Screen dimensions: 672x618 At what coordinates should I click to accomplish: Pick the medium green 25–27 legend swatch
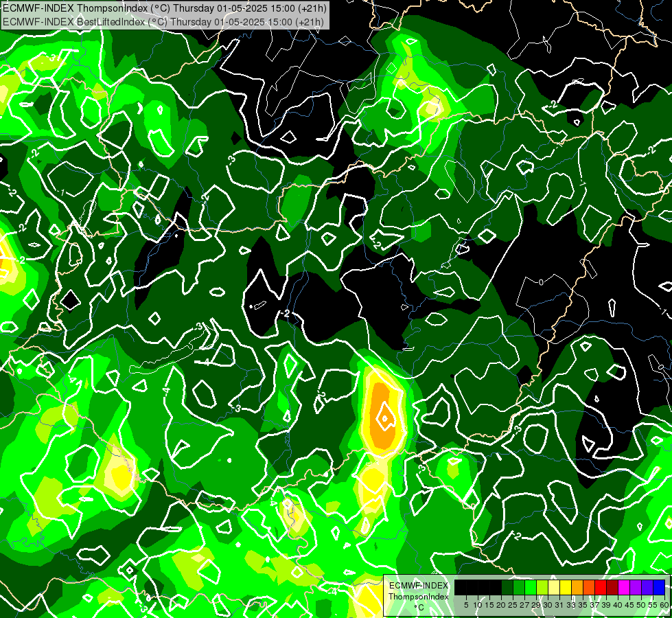point(519,587)
